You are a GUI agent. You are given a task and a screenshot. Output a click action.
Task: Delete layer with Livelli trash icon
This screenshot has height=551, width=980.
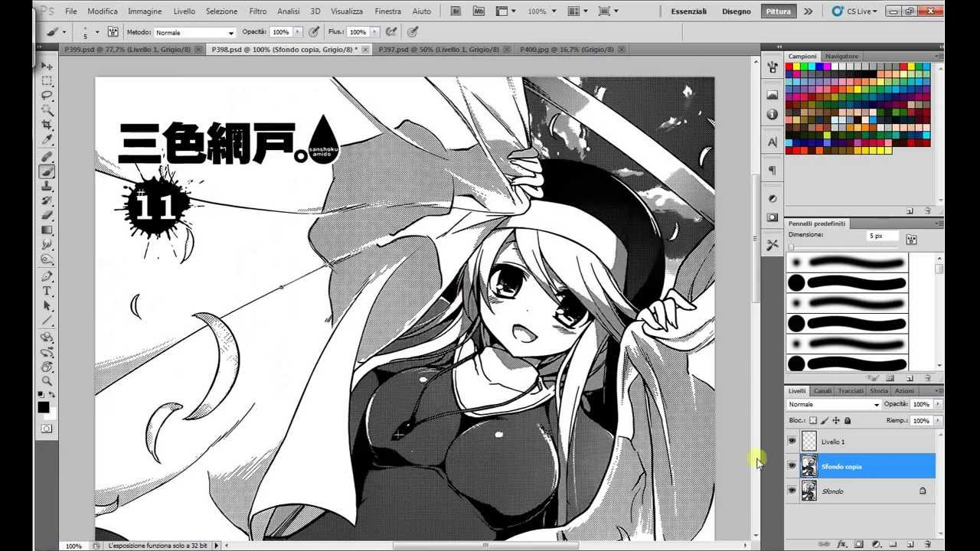pyautogui.click(x=926, y=543)
